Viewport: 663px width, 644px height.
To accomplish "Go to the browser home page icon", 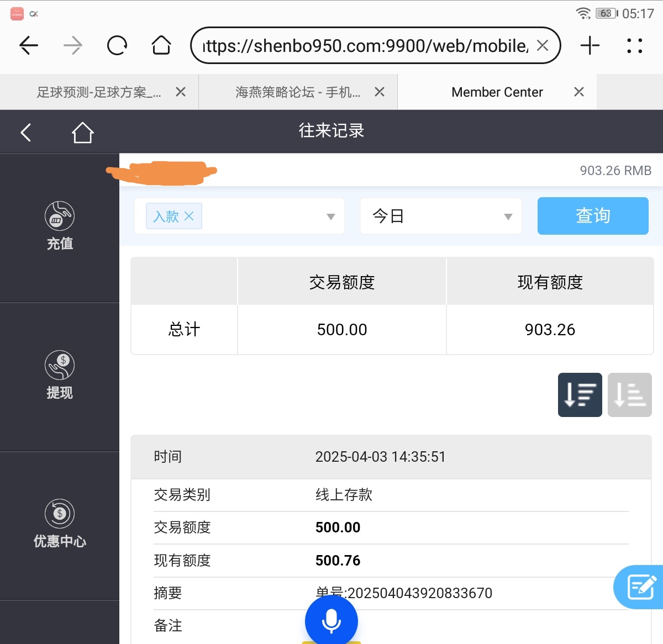I will pyautogui.click(x=161, y=45).
